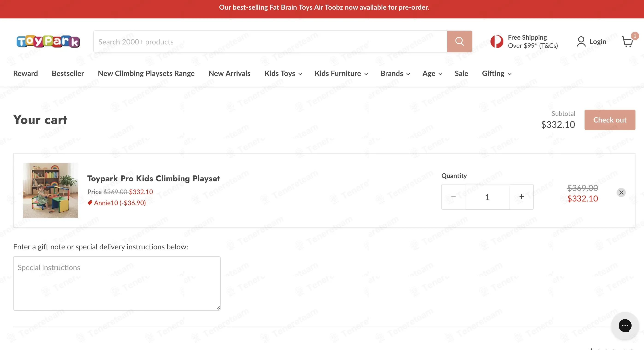
Task: Open the Reward menu item
Action: point(26,73)
